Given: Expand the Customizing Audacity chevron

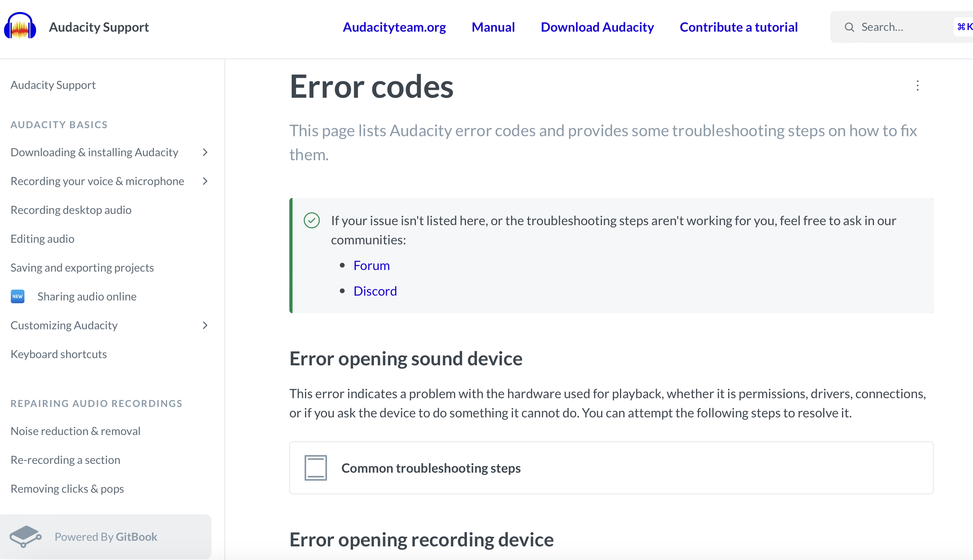Looking at the screenshot, I should tap(205, 325).
